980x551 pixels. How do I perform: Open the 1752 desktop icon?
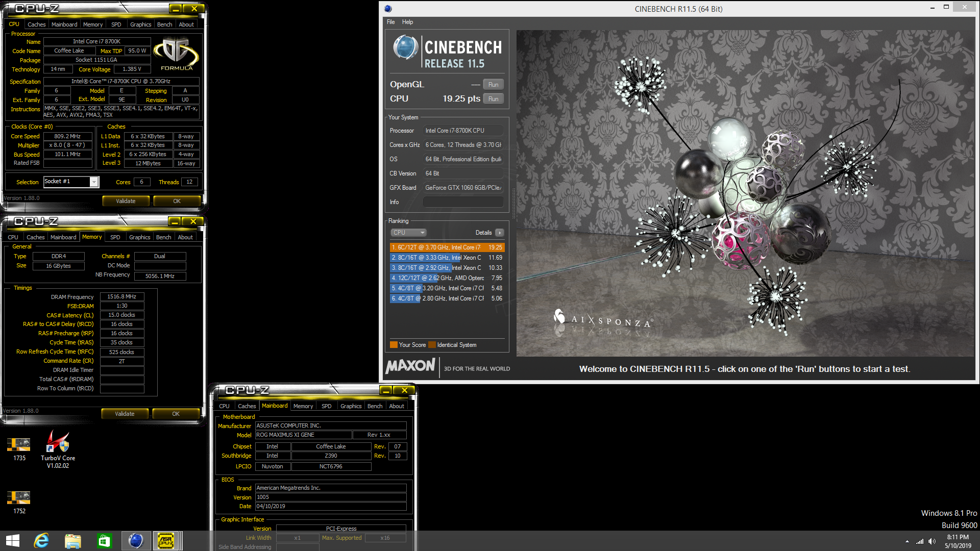pyautogui.click(x=19, y=503)
